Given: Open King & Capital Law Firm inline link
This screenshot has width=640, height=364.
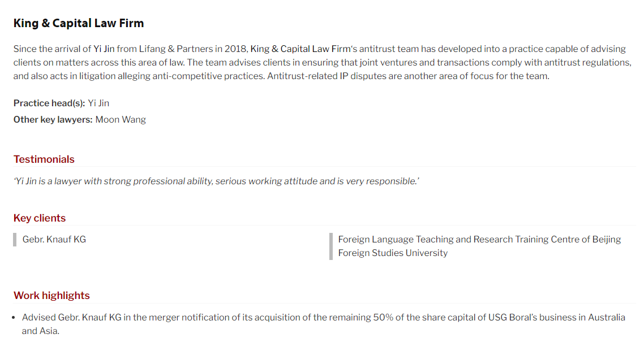Looking at the screenshot, I should [x=300, y=49].
